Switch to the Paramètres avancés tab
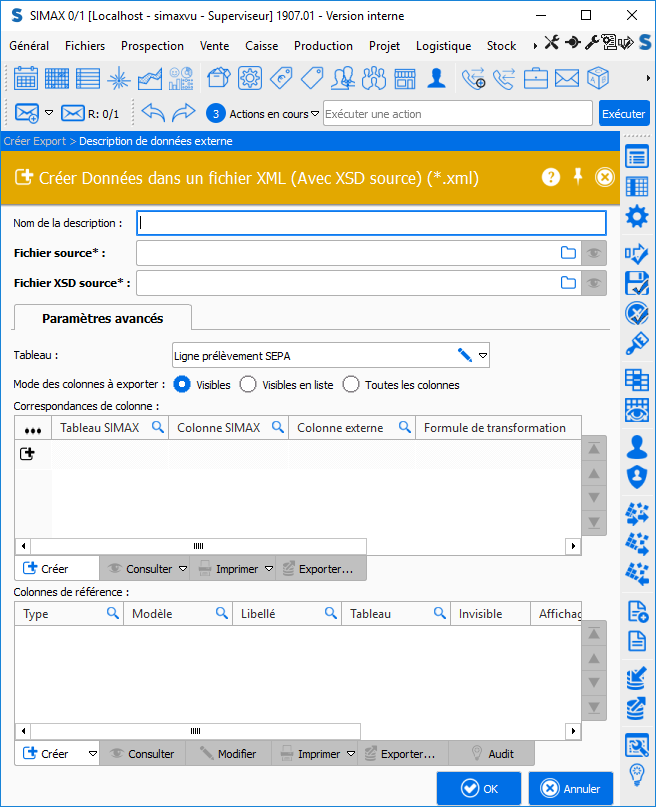656x807 pixels. [x=102, y=318]
